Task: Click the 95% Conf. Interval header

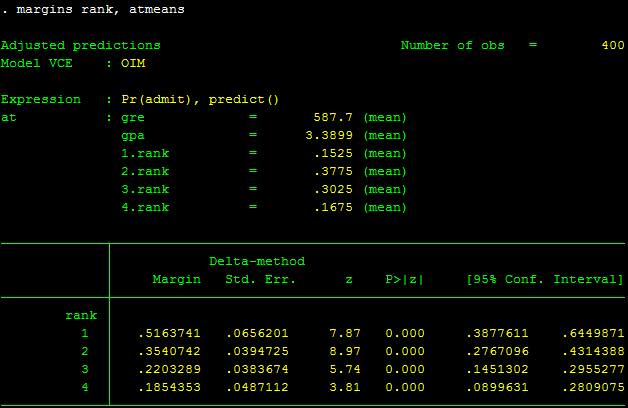Action: click(x=545, y=280)
